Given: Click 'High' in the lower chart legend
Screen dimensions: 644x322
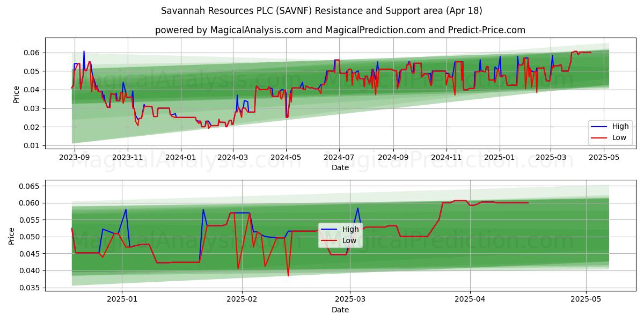Looking at the screenshot, I should coord(350,229).
